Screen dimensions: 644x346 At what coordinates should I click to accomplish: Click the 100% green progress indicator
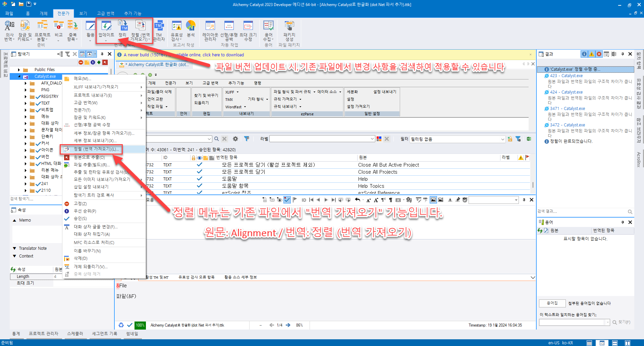coord(140,325)
